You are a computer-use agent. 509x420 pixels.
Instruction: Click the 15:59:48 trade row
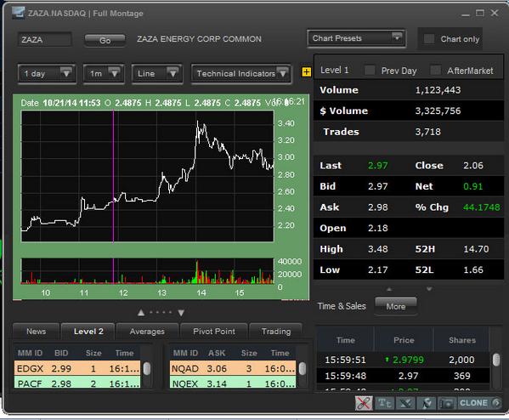(403, 376)
